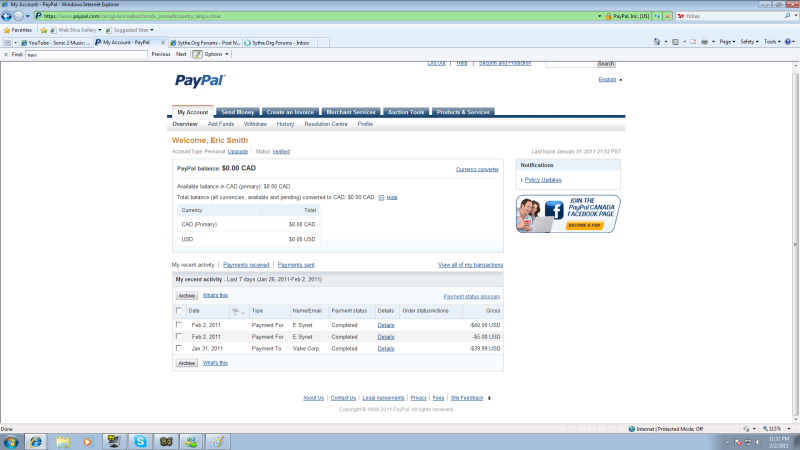Click the browser Back arrow button

pyautogui.click(x=7, y=16)
